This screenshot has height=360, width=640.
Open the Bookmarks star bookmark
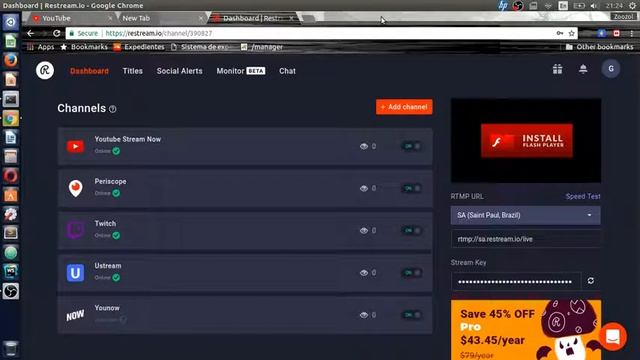[84, 47]
